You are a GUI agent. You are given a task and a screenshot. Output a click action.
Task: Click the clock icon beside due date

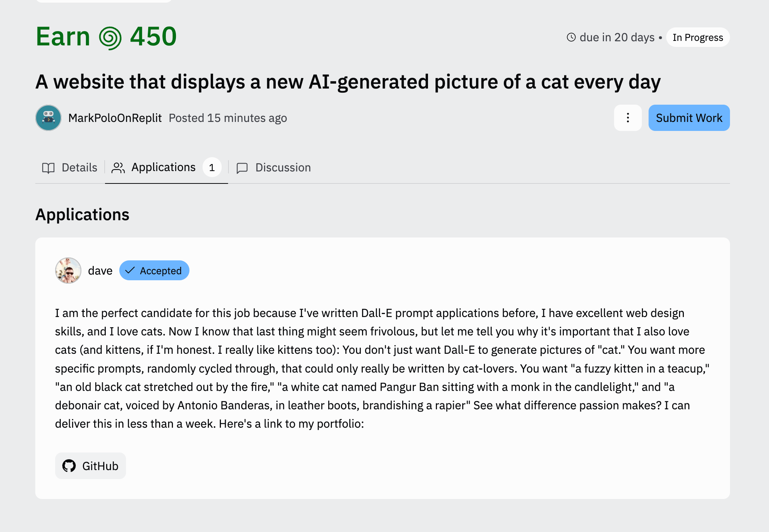pyautogui.click(x=571, y=37)
